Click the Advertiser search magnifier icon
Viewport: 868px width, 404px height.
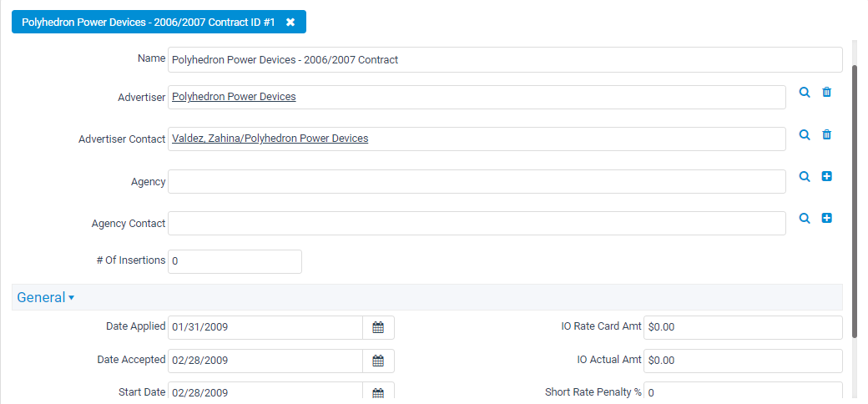click(x=805, y=93)
